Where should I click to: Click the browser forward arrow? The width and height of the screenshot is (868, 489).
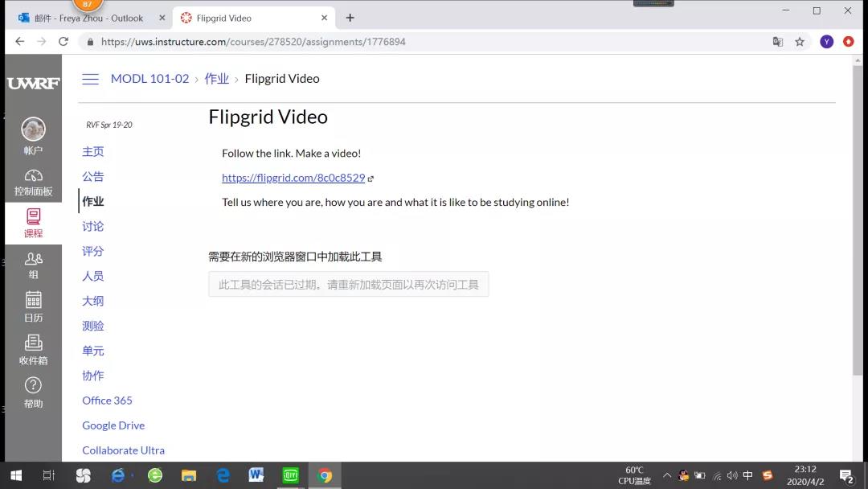coord(42,42)
